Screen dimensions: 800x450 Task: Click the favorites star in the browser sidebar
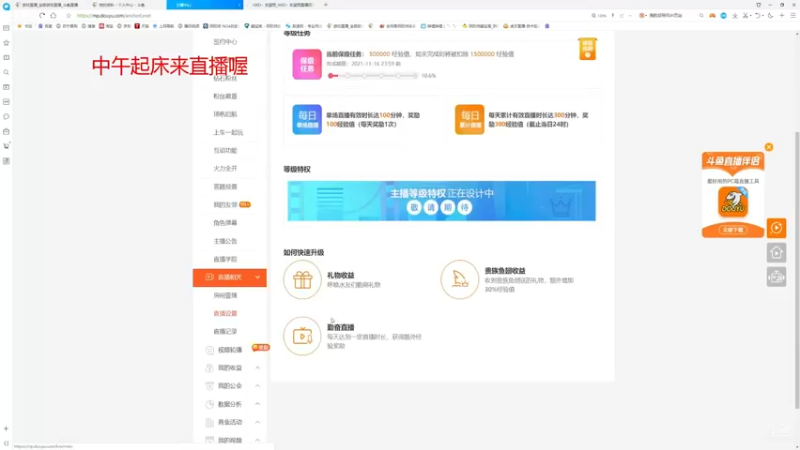tap(6, 43)
